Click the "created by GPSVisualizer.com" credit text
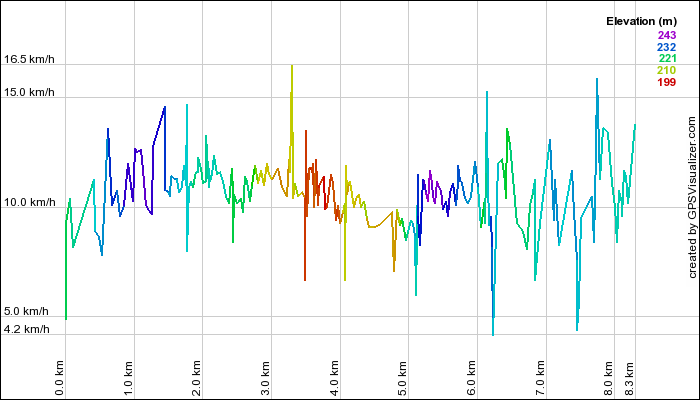The height and width of the screenshot is (400, 700). coord(692,197)
